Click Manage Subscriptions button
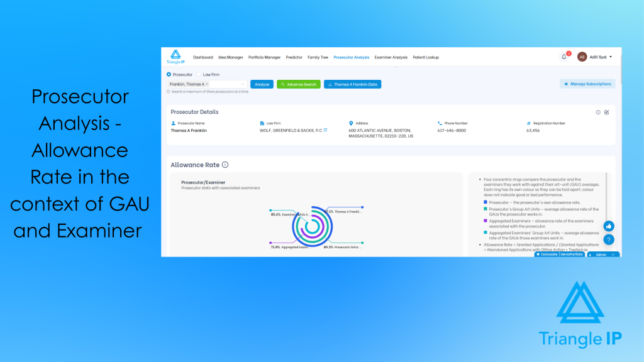 [587, 84]
